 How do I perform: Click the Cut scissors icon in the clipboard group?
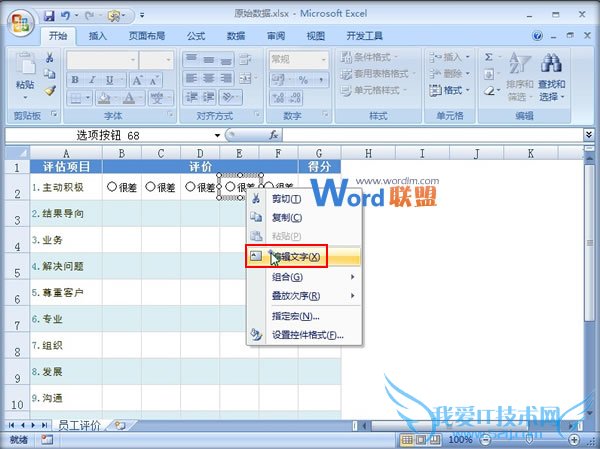tap(50, 57)
